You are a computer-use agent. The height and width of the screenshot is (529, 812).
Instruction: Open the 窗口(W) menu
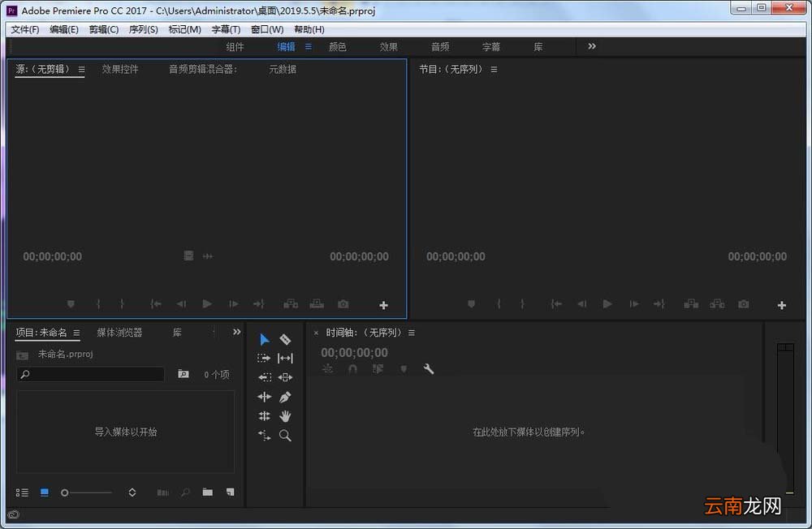[x=267, y=29]
